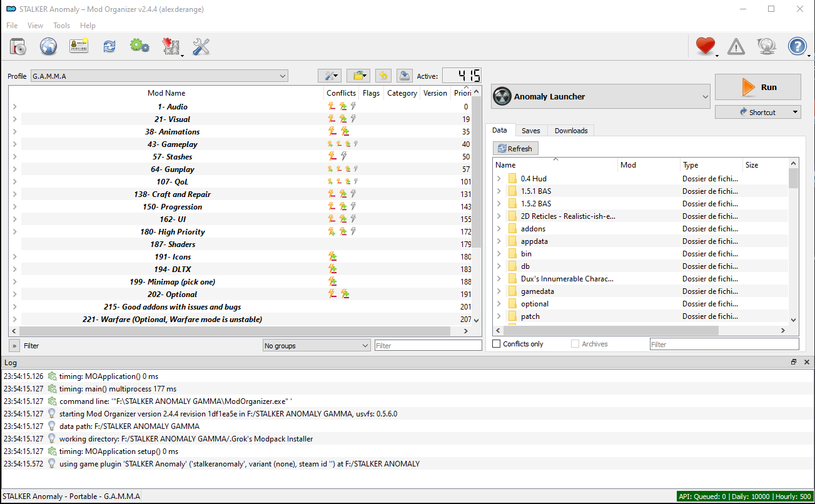Viewport: 815px width, 504px height.
Task: Click the blue Refresh arrows toolbar icon
Action: [109, 46]
